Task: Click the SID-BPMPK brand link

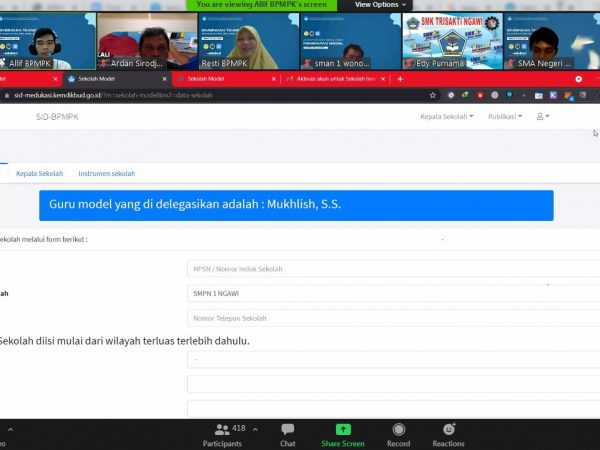Action: tap(57, 117)
